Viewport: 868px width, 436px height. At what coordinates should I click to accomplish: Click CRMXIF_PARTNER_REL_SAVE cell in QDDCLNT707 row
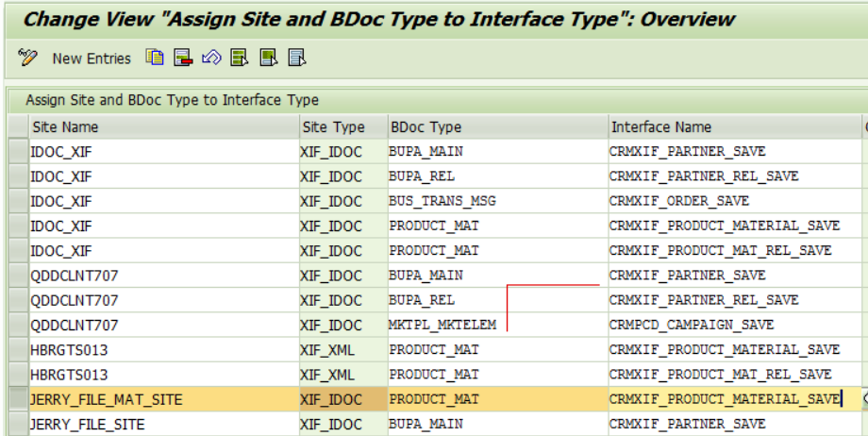pos(735,300)
